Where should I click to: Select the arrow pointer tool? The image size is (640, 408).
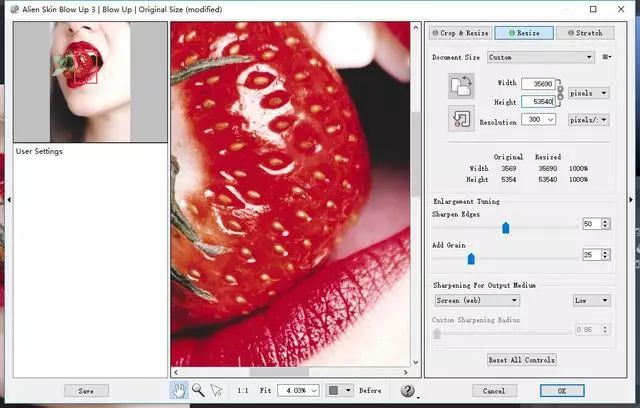click(x=216, y=390)
